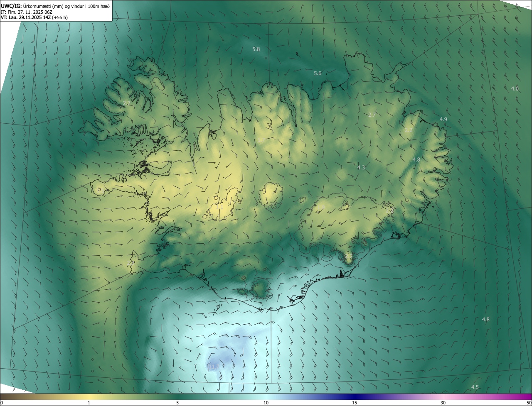Screen dimensions: 532x406
Task: Click the color bar tick label 1
Action: (x=89, y=403)
